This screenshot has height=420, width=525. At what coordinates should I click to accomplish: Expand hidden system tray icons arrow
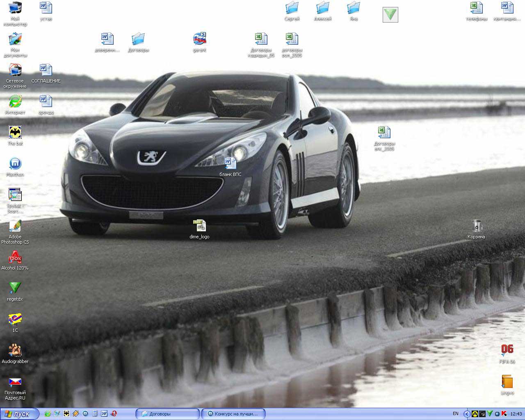(x=467, y=414)
